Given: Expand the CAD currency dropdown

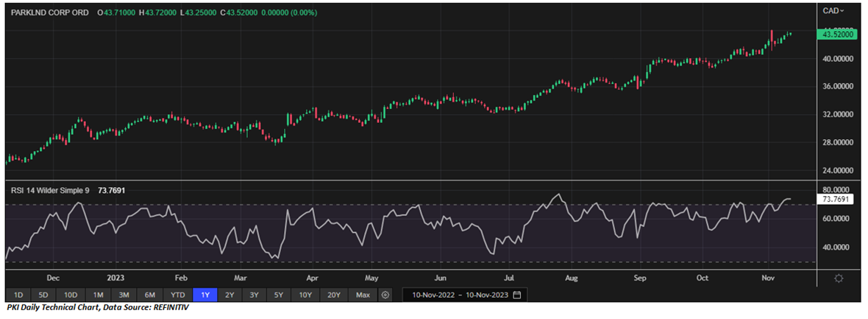Looking at the screenshot, I should 832,10.
